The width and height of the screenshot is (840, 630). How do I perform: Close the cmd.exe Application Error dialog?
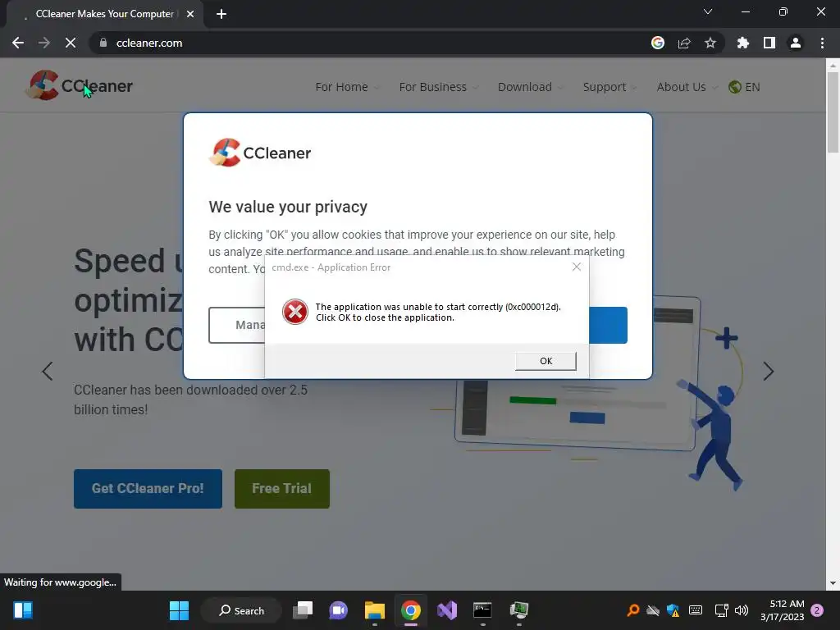coord(577,267)
